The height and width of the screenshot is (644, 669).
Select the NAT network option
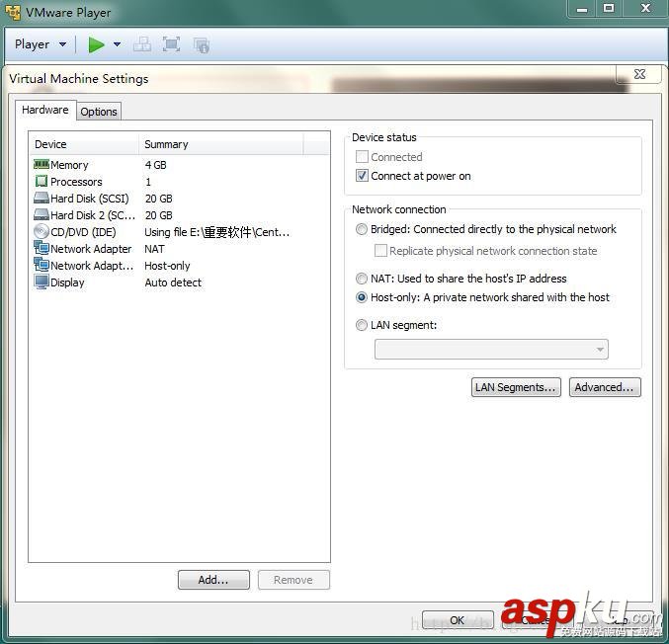(362, 279)
